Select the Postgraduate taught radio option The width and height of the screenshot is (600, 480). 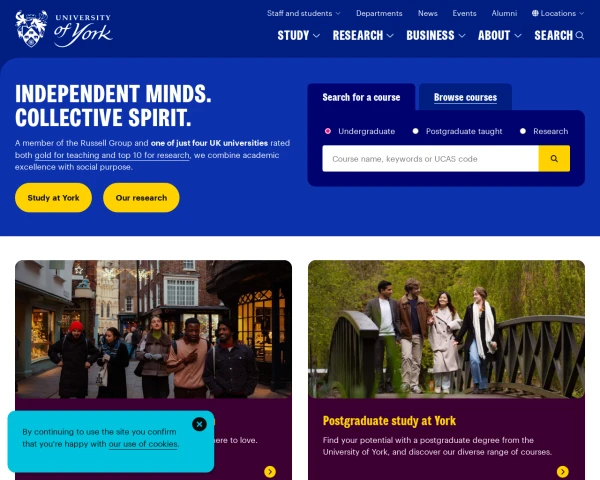point(416,131)
